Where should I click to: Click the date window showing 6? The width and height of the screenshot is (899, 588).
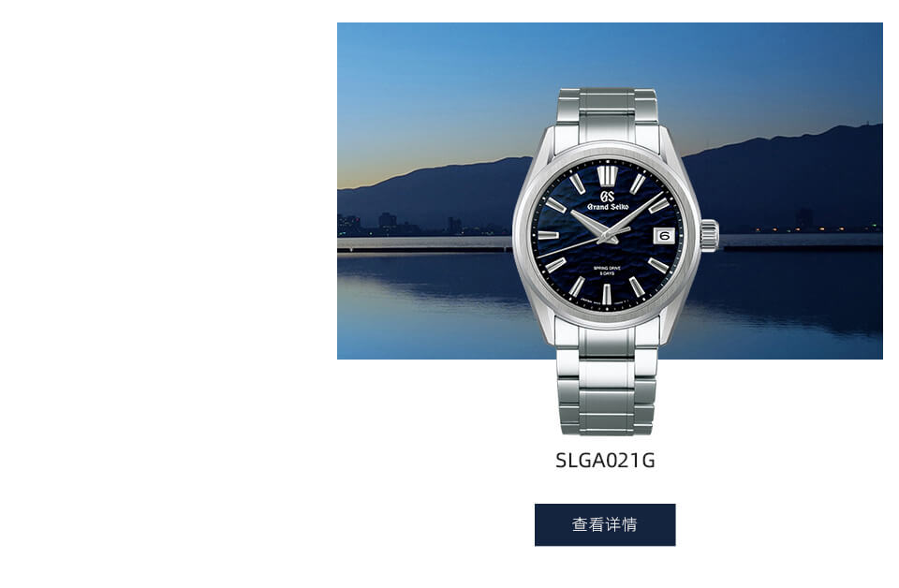click(665, 236)
